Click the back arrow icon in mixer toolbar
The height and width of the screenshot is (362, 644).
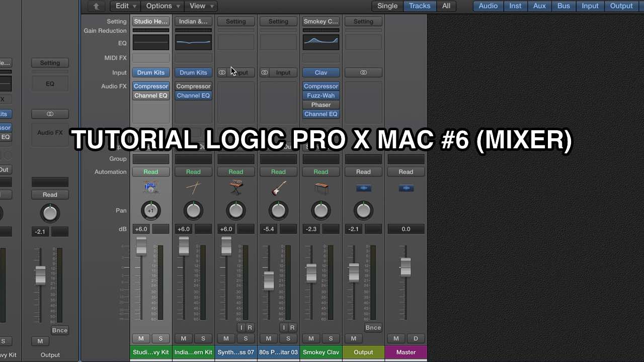point(95,6)
